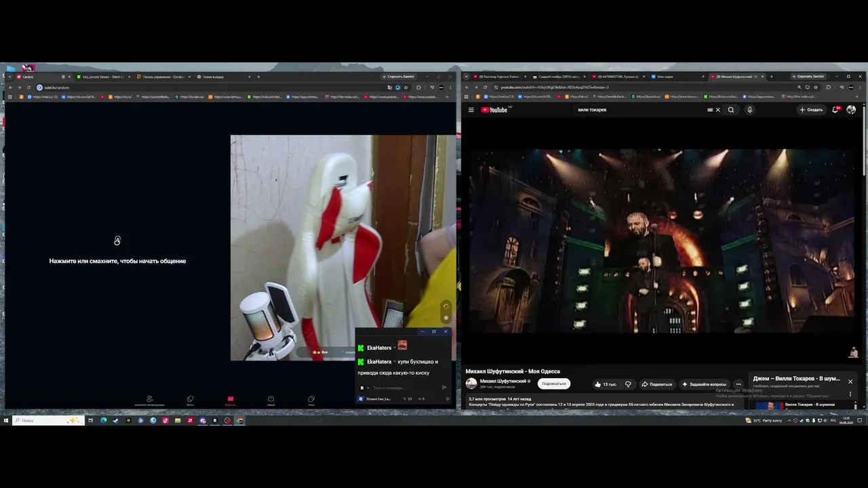Switch to the Мои видео tab
Viewport: 868px width, 488px height.
(678, 77)
